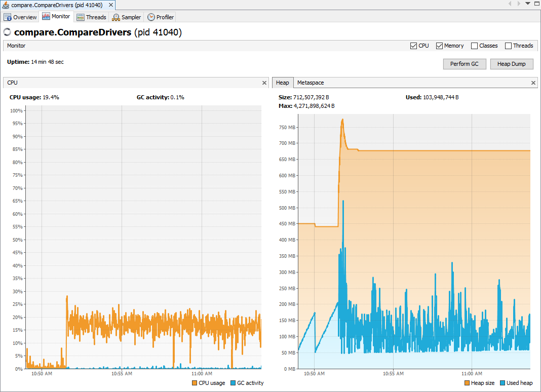Click the Sampler tab icon

coord(116,17)
